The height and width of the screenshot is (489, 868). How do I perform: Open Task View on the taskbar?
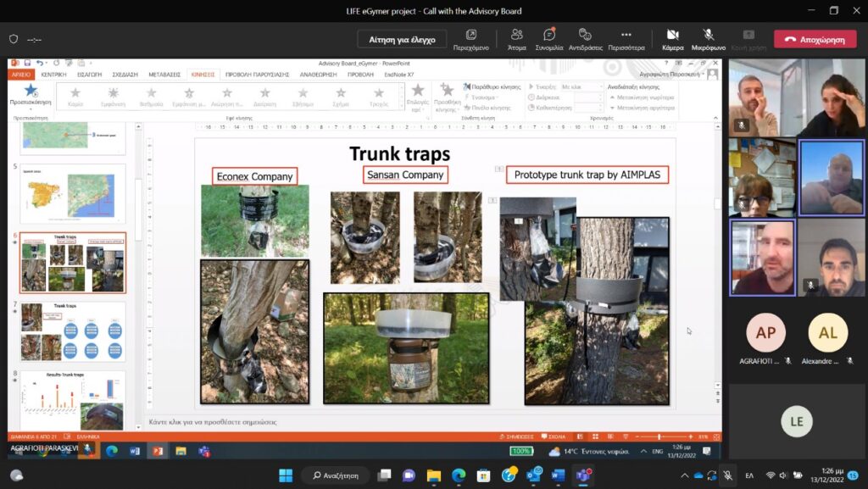[x=384, y=475]
